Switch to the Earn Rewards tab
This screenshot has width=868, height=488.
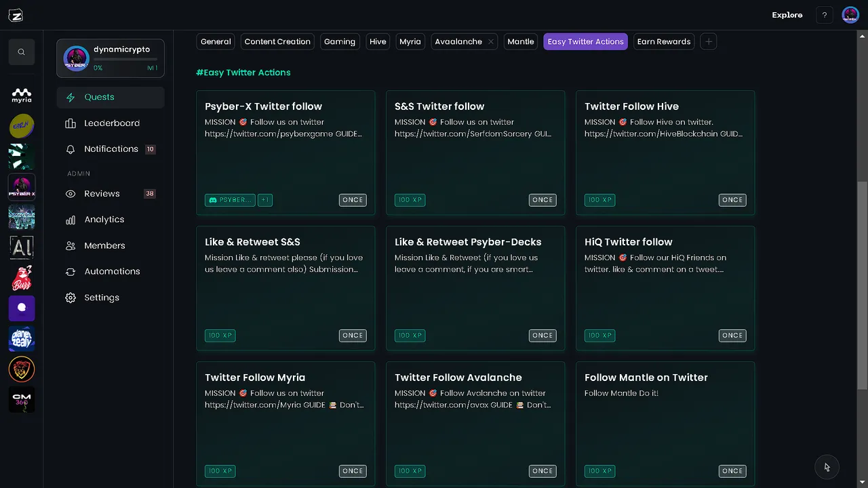[x=664, y=41]
